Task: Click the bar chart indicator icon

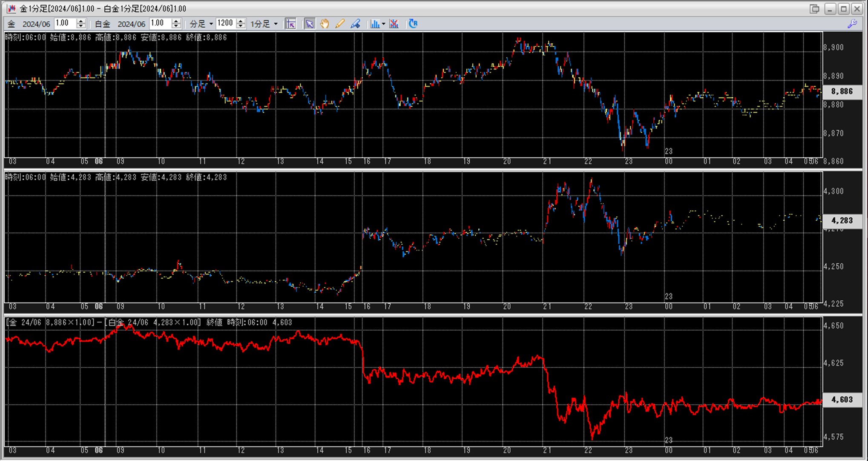Action: (x=374, y=24)
